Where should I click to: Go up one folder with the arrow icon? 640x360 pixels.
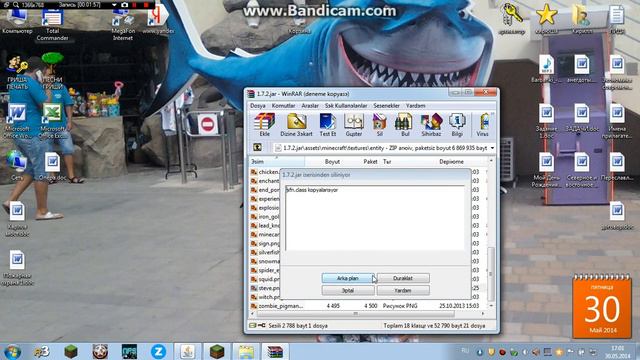(x=258, y=147)
